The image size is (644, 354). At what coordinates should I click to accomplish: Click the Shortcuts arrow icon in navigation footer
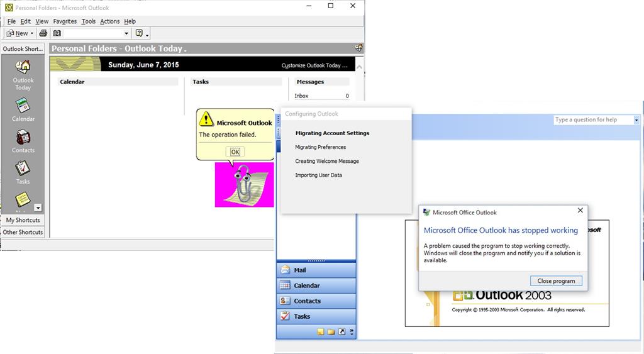coord(341,332)
